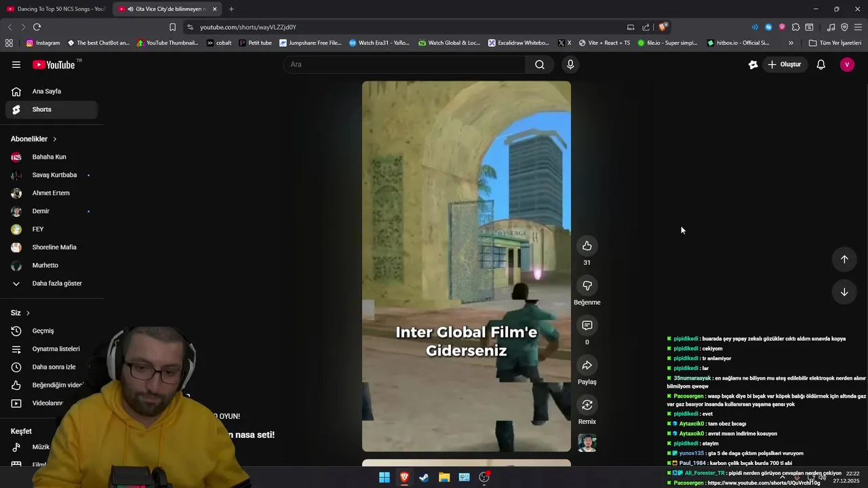
Task: Open the Shazam extension icon
Action: (x=768, y=27)
